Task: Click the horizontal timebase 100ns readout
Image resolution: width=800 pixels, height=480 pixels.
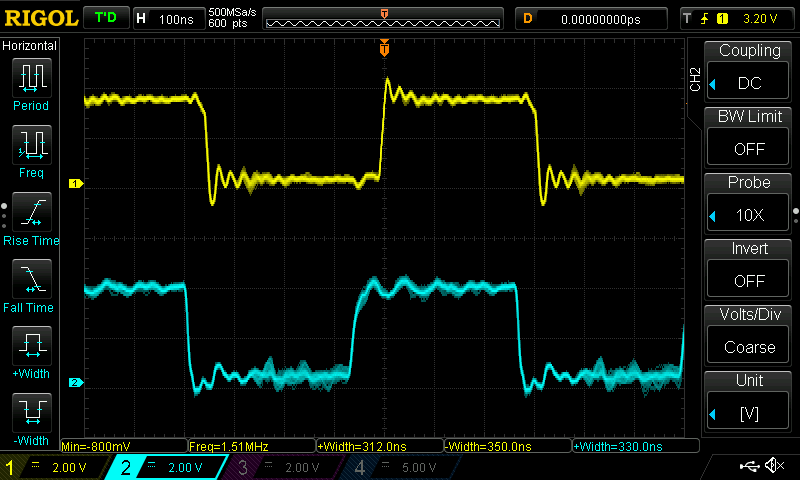Action: tap(169, 19)
